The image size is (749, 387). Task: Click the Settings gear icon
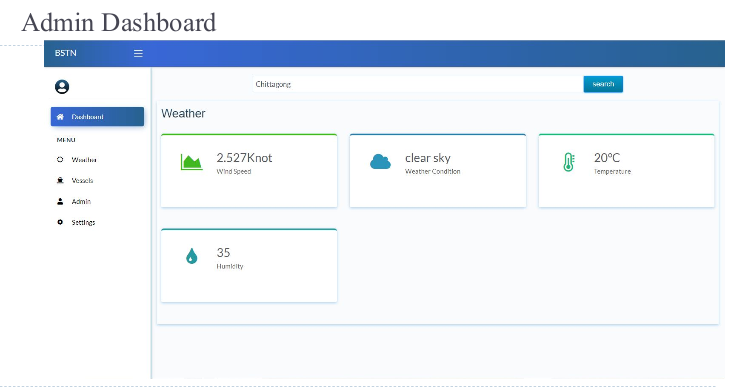click(60, 222)
